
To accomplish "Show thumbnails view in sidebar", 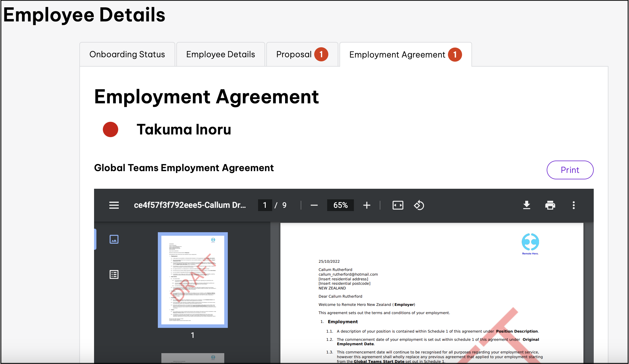I will coord(114,239).
